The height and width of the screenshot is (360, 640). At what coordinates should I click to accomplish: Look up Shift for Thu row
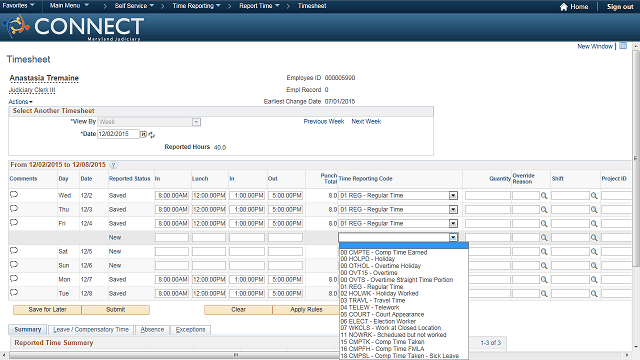click(x=594, y=210)
